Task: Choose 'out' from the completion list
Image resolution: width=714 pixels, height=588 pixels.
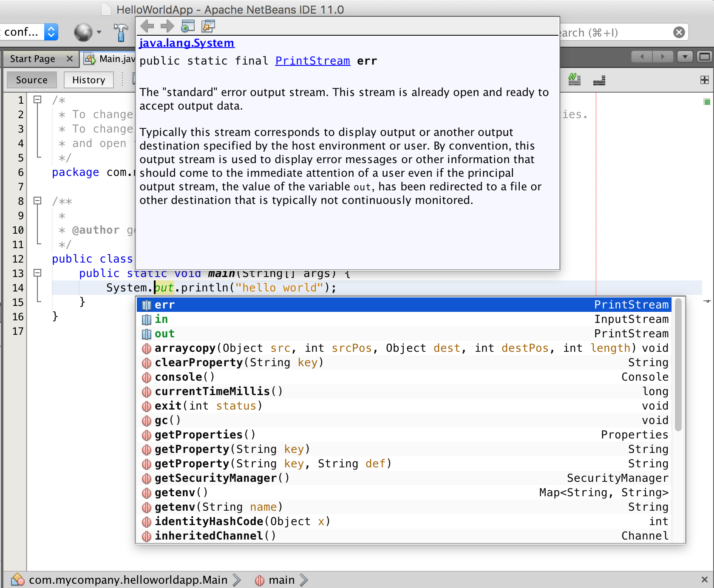Action: click(165, 334)
